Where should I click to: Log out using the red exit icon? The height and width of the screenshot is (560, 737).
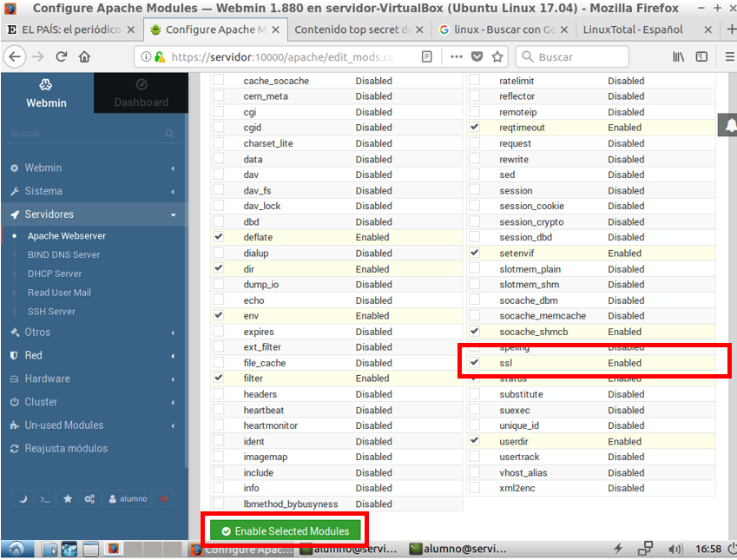pos(162,498)
